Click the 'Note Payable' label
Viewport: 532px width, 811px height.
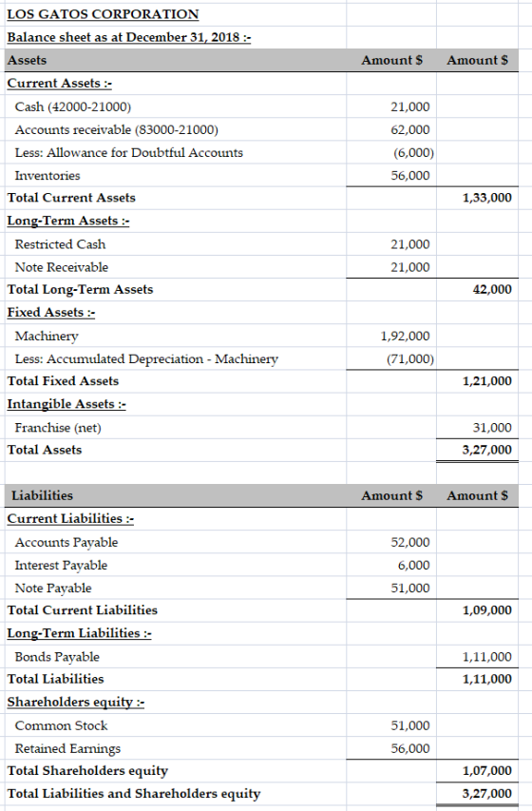[x=53, y=589]
